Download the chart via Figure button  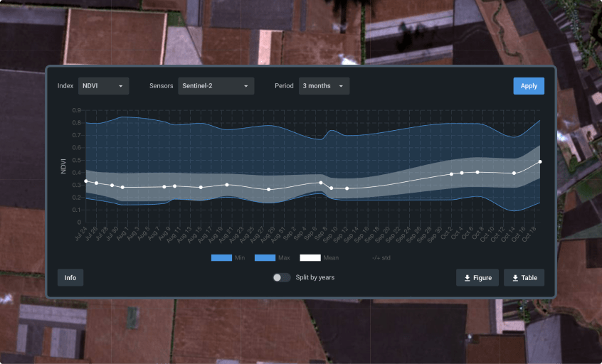[477, 278]
